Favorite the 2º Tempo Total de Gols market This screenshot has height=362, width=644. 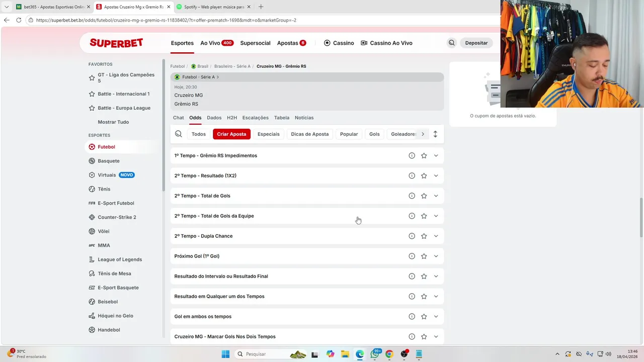(x=424, y=196)
